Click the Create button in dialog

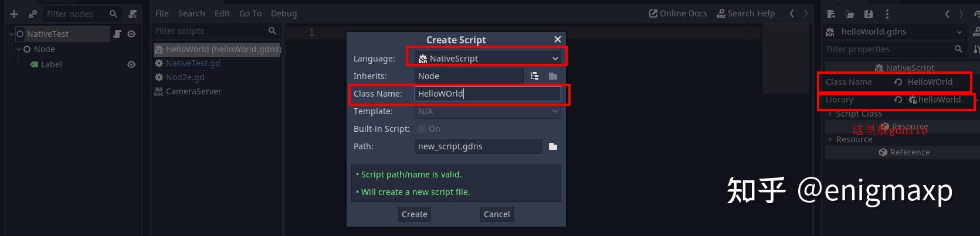[415, 214]
